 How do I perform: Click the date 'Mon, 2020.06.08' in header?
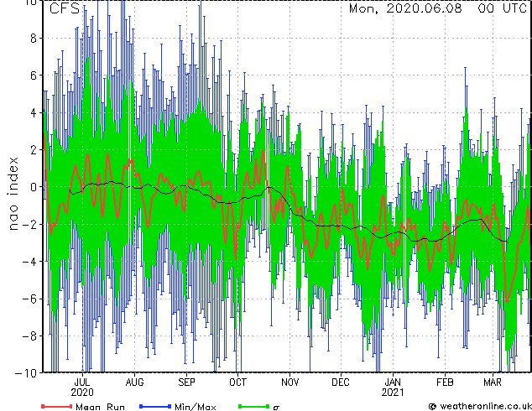[x=405, y=8]
